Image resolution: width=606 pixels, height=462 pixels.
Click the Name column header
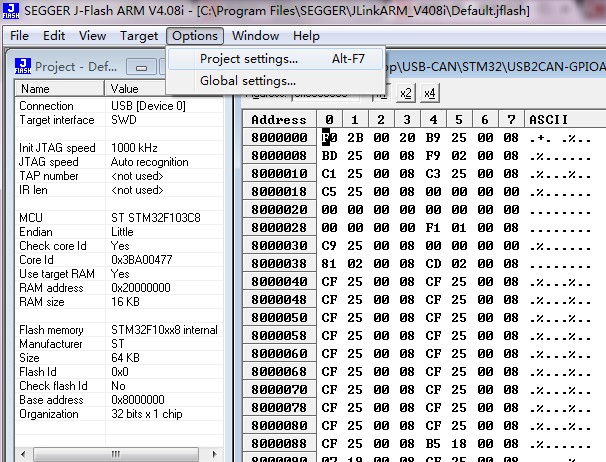coord(60,89)
